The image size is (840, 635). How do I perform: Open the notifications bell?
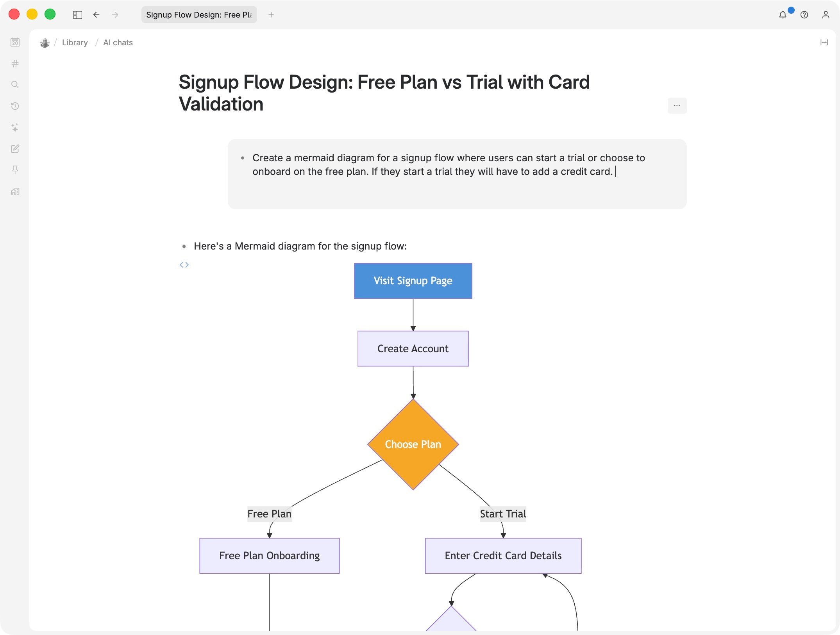tap(783, 15)
